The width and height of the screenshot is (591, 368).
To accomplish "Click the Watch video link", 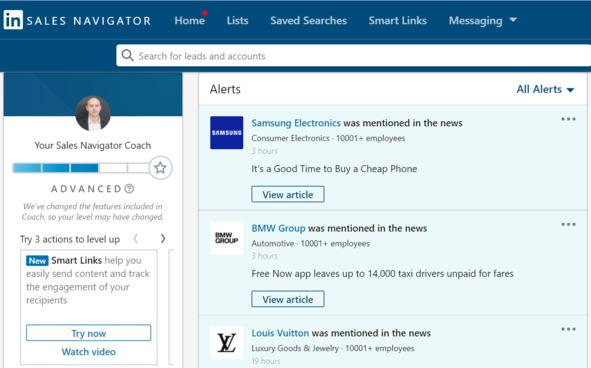I will coord(89,352).
